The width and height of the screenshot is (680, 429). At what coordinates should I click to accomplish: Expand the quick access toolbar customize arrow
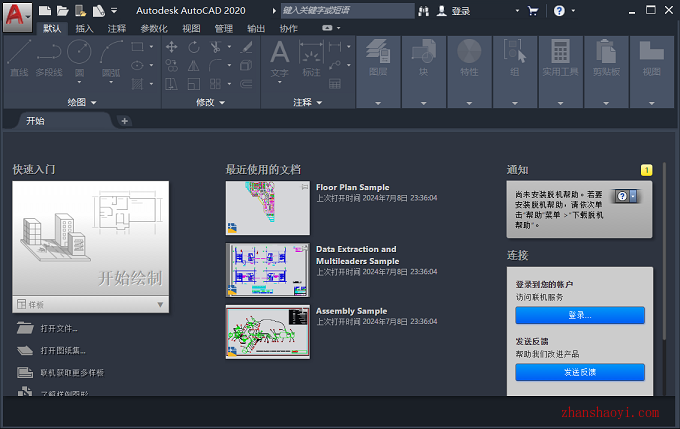pyautogui.click(x=114, y=10)
